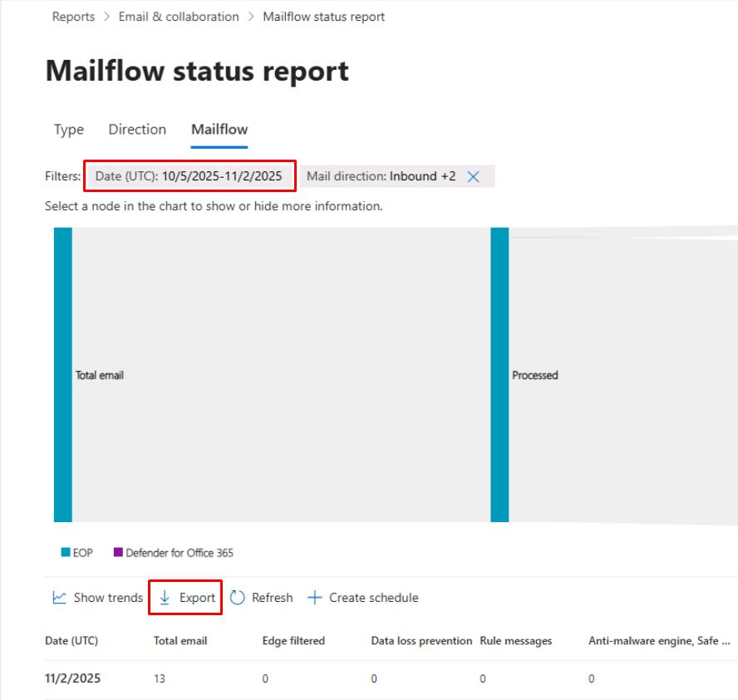Open the Reports breadcrumb link
The width and height of the screenshot is (738, 700).
click(73, 17)
